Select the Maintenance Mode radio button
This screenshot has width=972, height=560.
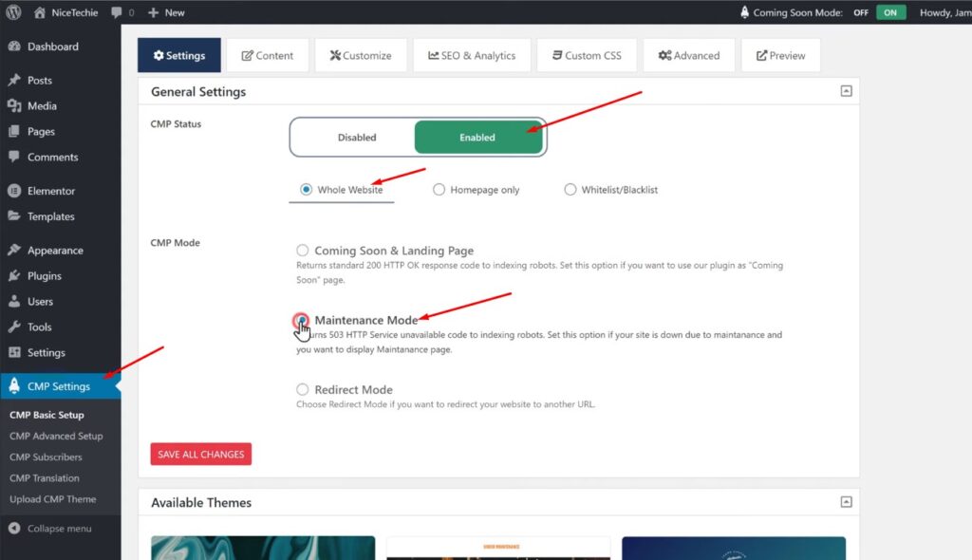pos(302,322)
